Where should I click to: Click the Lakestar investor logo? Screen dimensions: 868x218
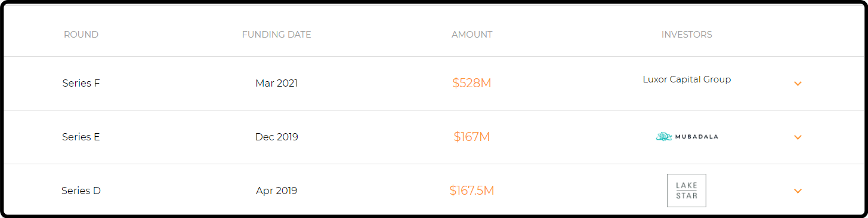click(x=687, y=191)
